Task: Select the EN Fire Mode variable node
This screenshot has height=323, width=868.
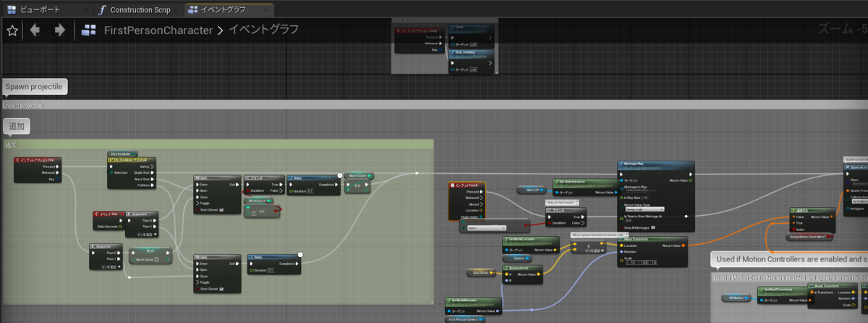Action: click(x=121, y=154)
